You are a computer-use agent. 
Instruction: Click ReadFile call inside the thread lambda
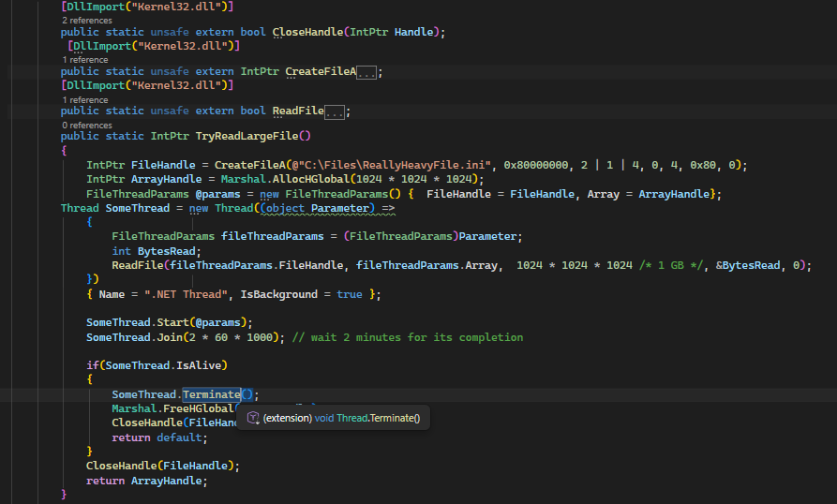(137, 265)
